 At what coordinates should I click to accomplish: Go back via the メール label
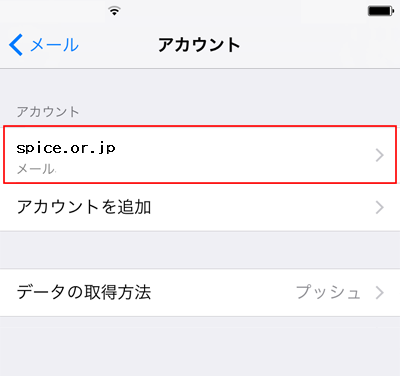[55, 45]
